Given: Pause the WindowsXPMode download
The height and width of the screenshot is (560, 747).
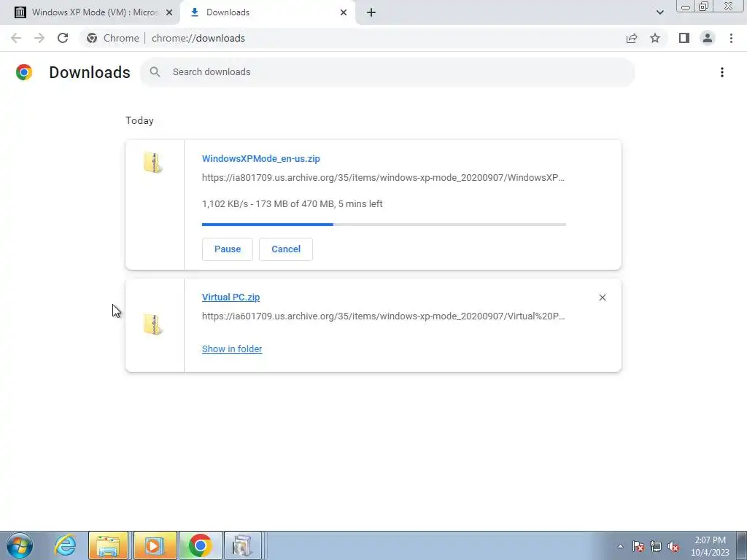Looking at the screenshot, I should pos(228,249).
